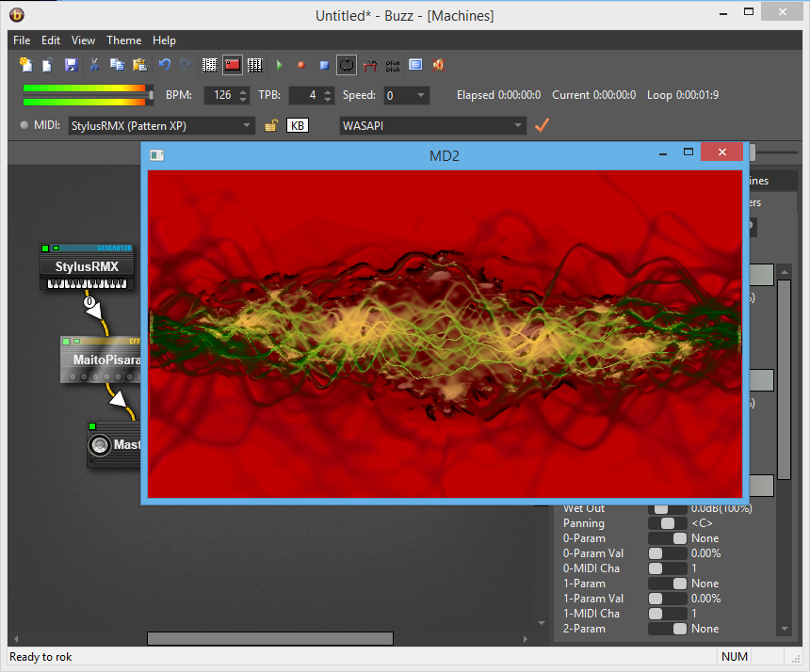Screen dimensions: 810x672
Task: Click the orange checkmark next to WASAPI
Action: point(542,125)
